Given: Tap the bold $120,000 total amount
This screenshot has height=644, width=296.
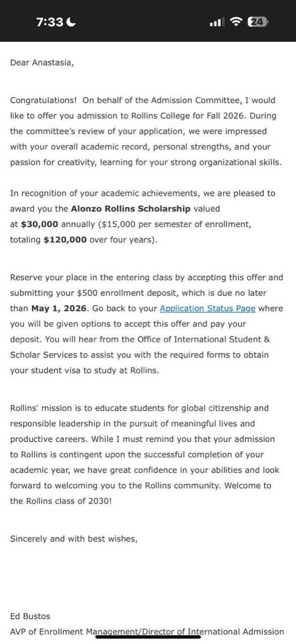Looking at the screenshot, I should [65, 240].
